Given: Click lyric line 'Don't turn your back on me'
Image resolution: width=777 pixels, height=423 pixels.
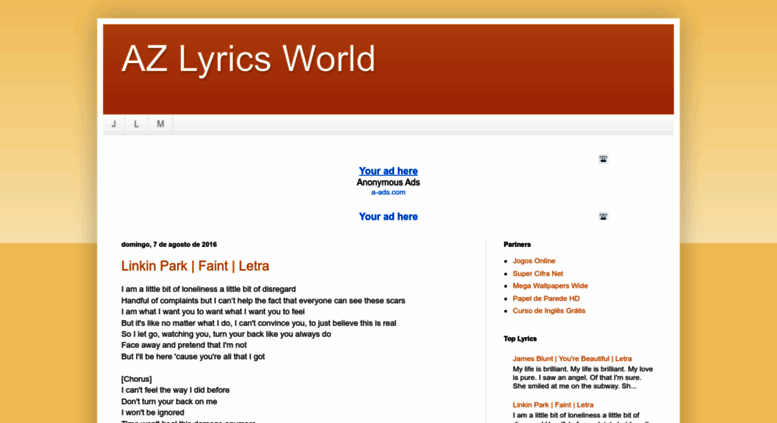Looking at the screenshot, I should point(169,401).
